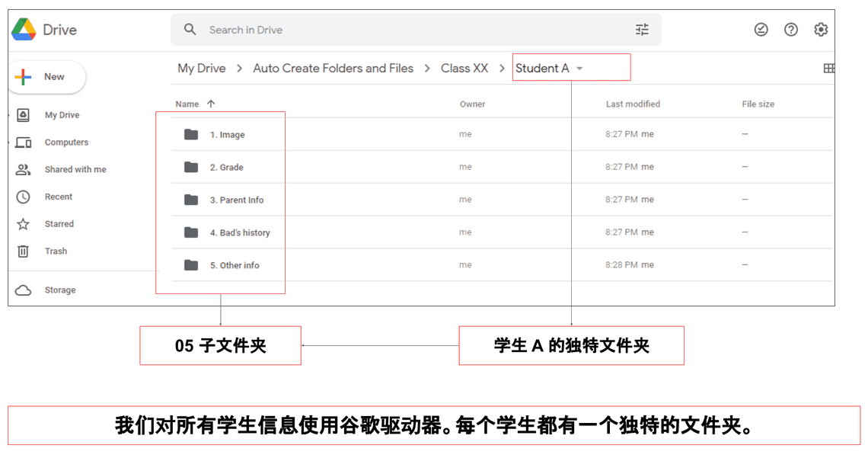Expand the Student A breadcrumb dropdown
Image resolution: width=868 pixels, height=474 pixels.
click(579, 69)
